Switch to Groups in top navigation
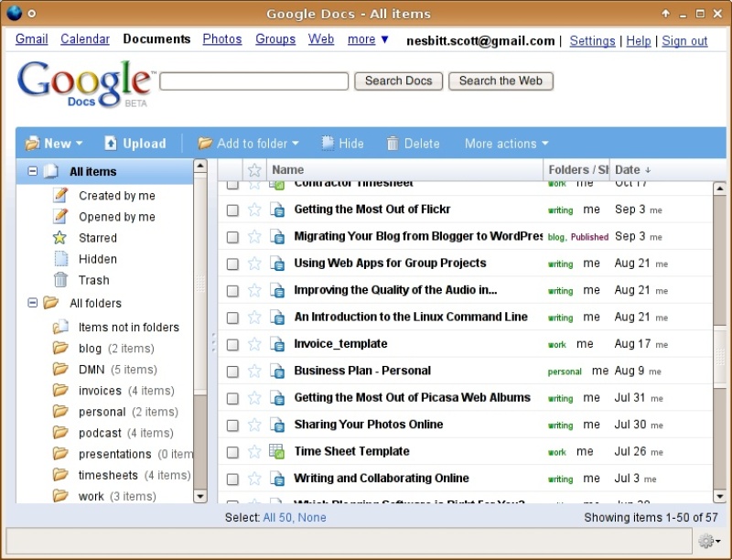This screenshot has width=732, height=560. click(x=275, y=39)
